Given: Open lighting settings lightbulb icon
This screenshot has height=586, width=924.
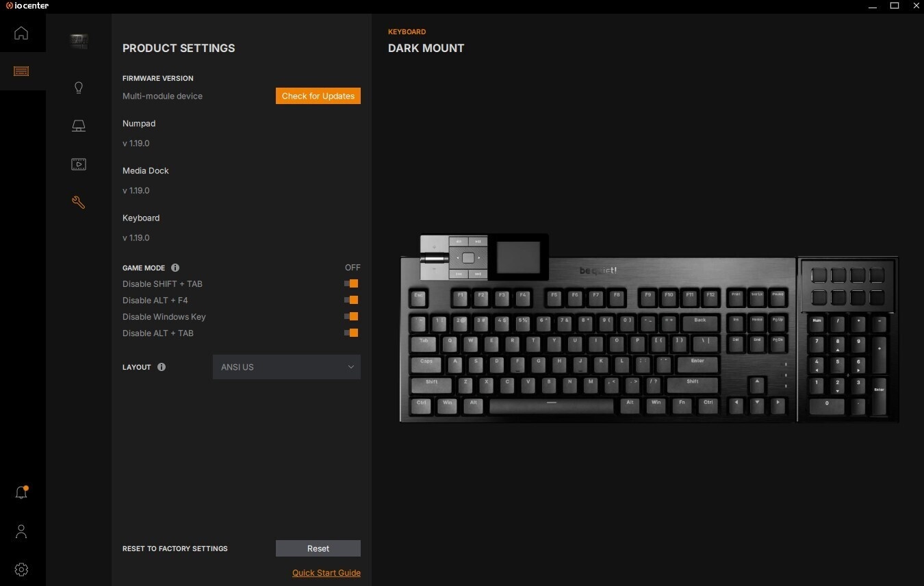Looking at the screenshot, I should [79, 88].
